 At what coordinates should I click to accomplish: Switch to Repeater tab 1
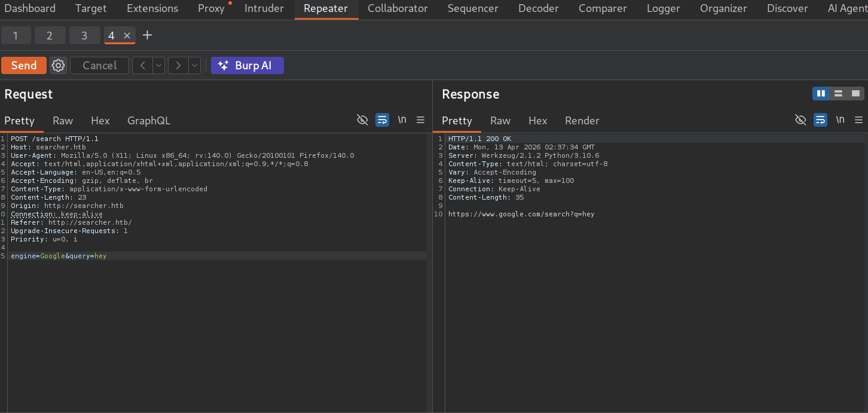16,36
